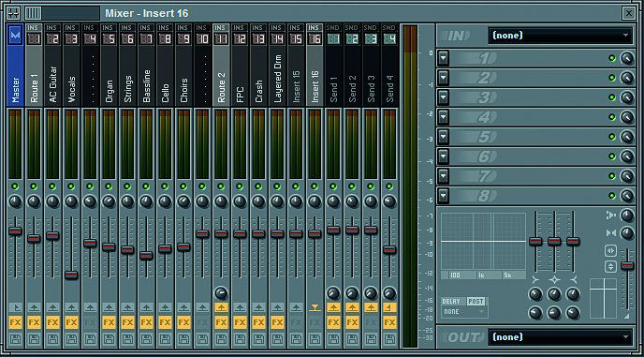Mute the Send 3 track via green LED

click(x=371, y=186)
